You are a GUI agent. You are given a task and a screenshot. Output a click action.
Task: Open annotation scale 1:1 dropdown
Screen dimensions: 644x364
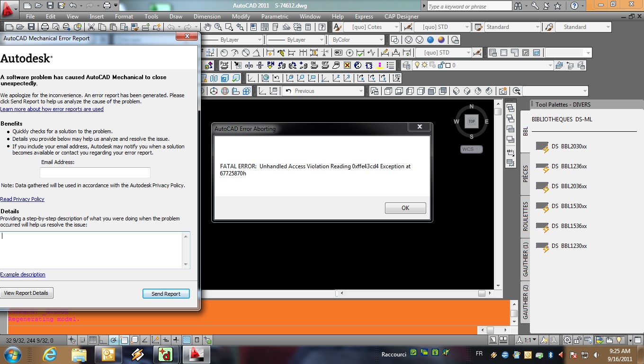pos(526,340)
